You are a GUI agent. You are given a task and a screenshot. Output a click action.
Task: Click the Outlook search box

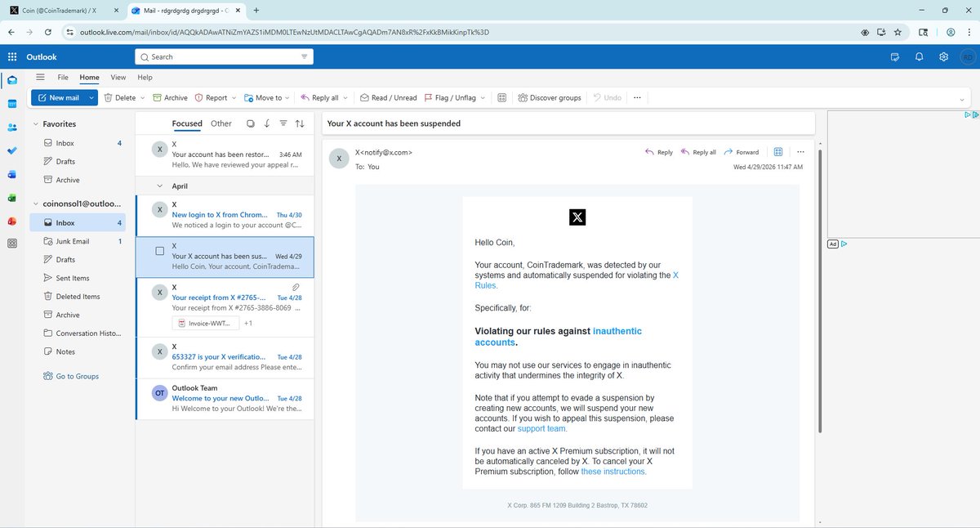(x=224, y=57)
